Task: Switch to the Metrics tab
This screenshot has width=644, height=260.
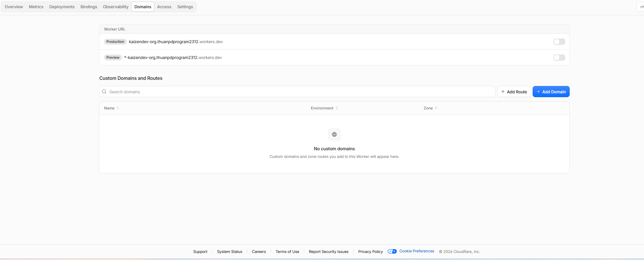Action: (x=36, y=7)
